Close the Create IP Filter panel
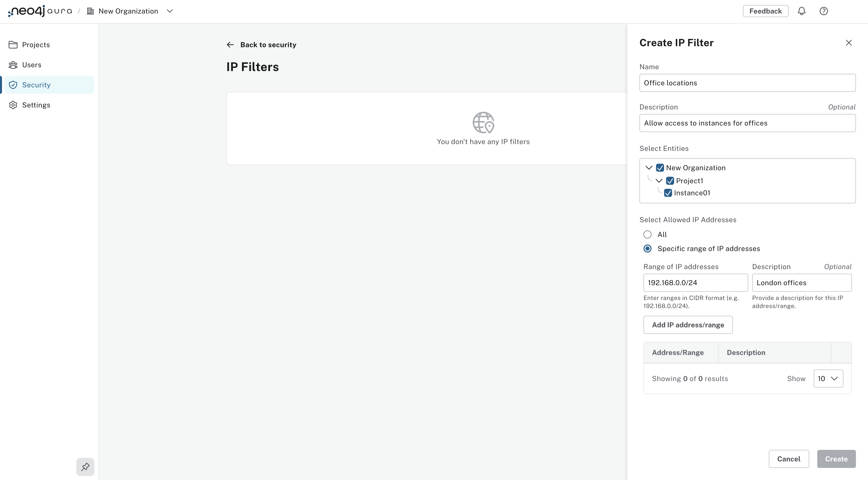The image size is (868, 480). (x=848, y=43)
